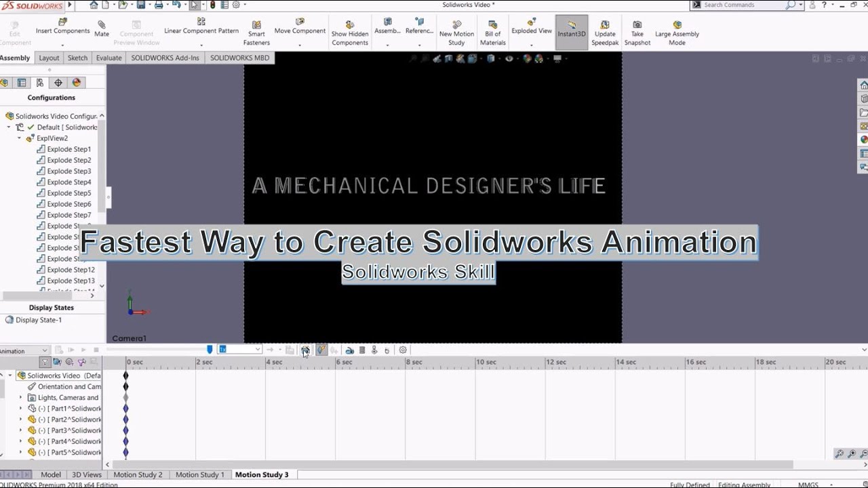Open the Animation Wizard in motion toolbar
The width and height of the screenshot is (868, 488).
click(305, 350)
